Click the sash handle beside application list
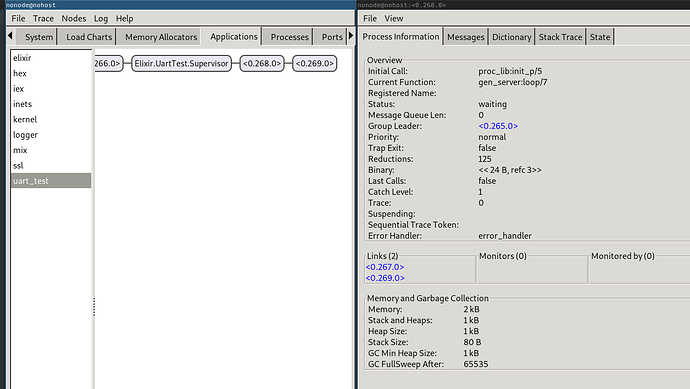Viewport: 690px width, 389px height. (93, 307)
